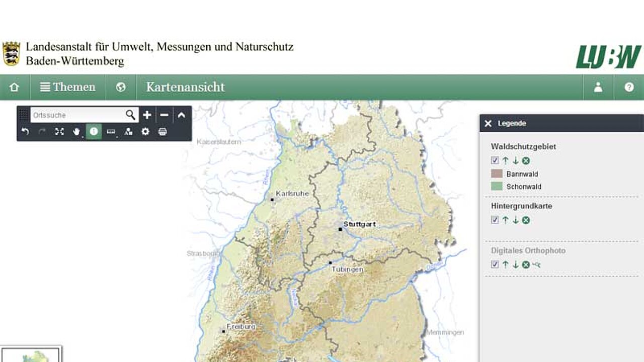Remove the Digitales Orthophoto layer

[x=526, y=264]
